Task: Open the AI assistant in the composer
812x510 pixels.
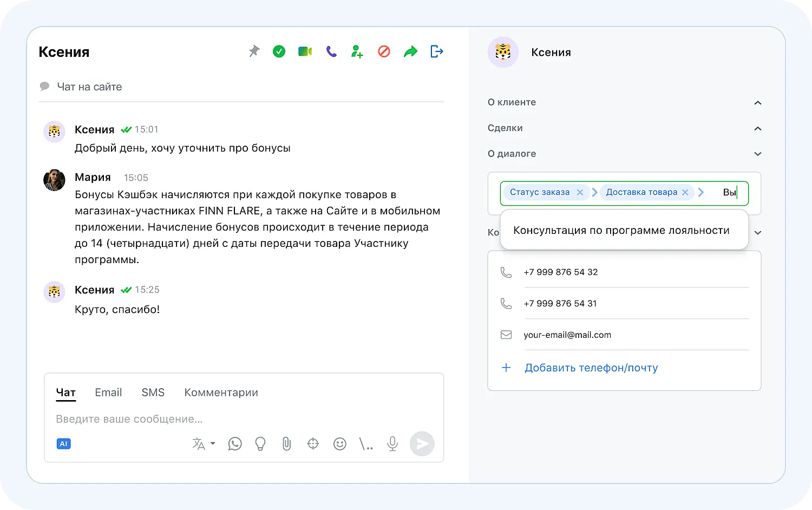Action: click(63, 443)
